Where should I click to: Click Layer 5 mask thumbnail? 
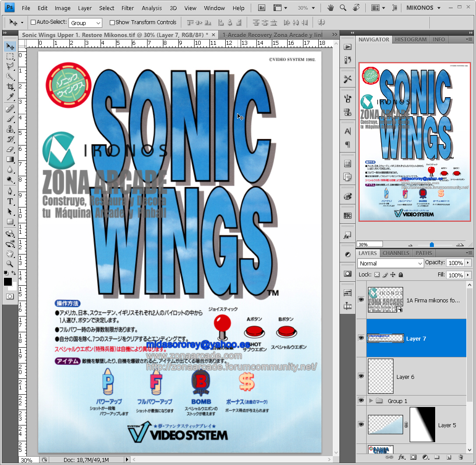point(422,425)
